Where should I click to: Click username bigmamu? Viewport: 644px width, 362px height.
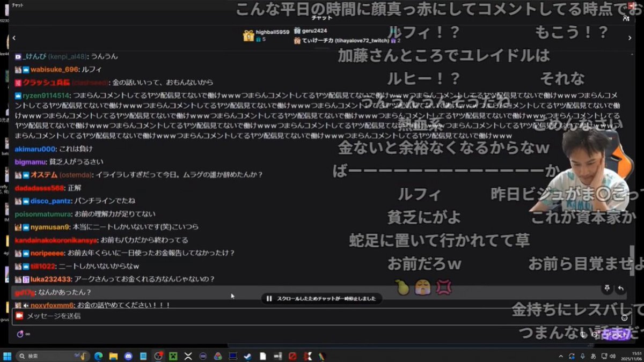click(30, 162)
